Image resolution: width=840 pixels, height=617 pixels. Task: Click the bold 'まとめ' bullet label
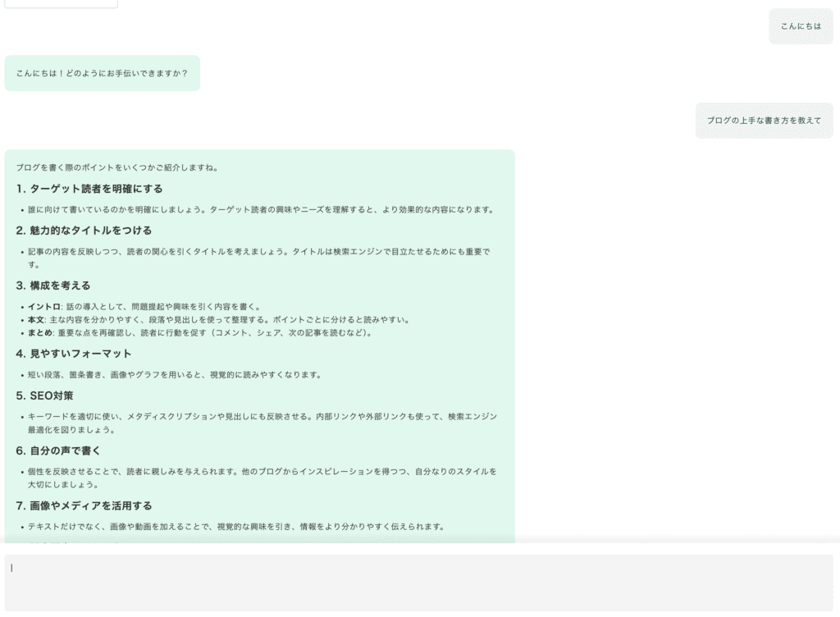point(40,333)
